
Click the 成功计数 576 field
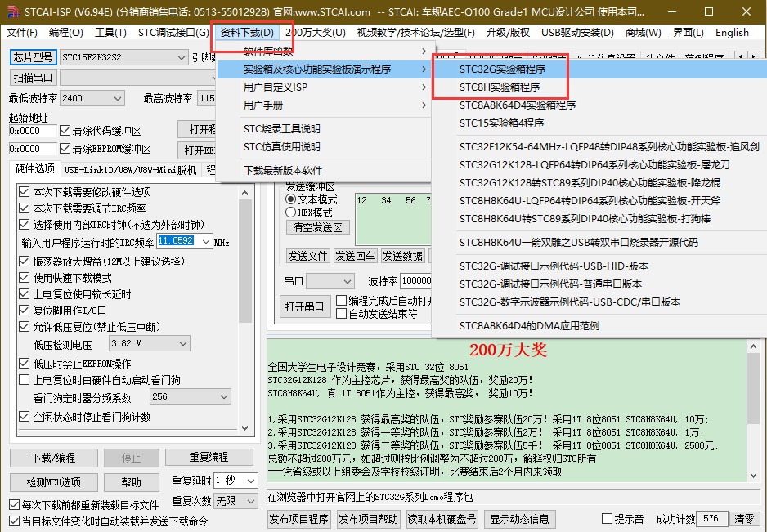[x=711, y=519]
